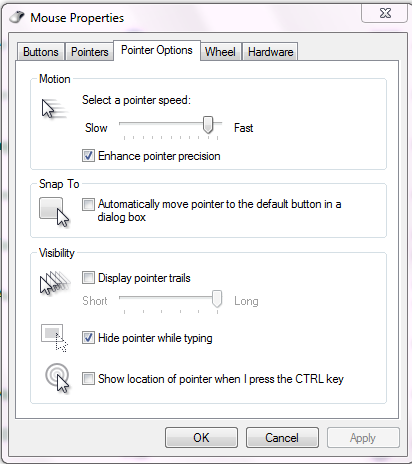Click the OK button

click(x=201, y=437)
